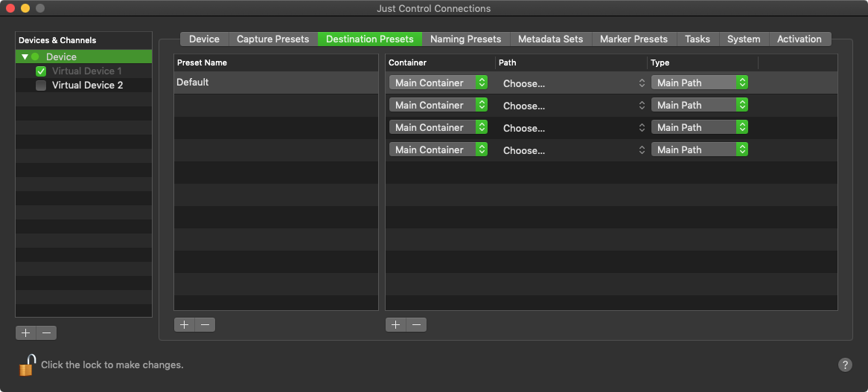Remove a destination row under Container table

(416, 324)
